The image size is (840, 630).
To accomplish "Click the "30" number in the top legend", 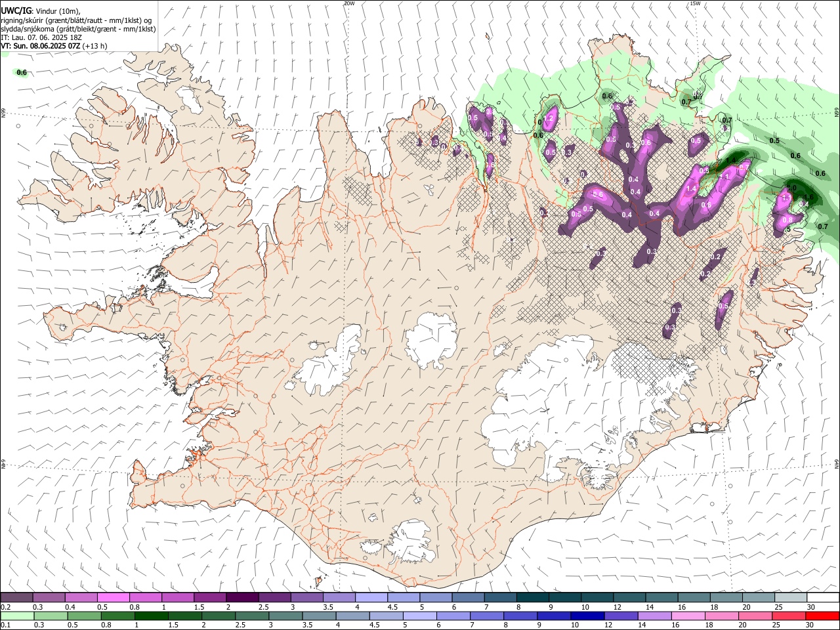I will (x=811, y=607).
